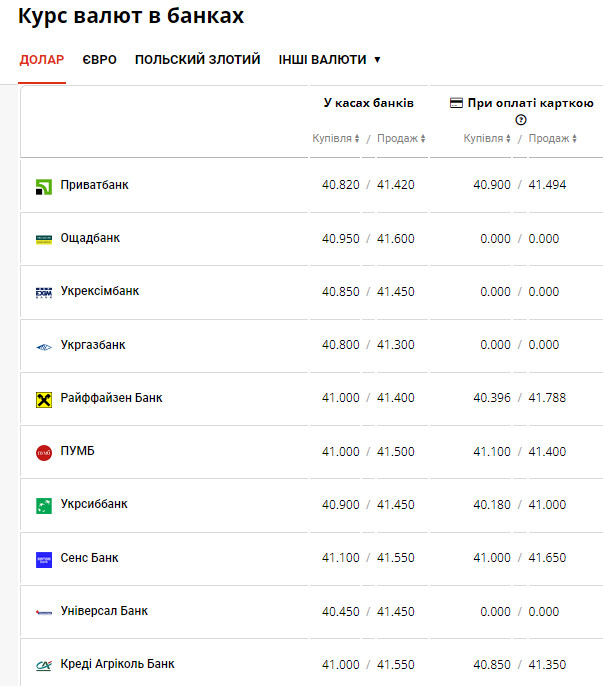Screen dimensions: 603x686
Task: Click the Райффайзен Банк logo icon
Action: [43, 399]
